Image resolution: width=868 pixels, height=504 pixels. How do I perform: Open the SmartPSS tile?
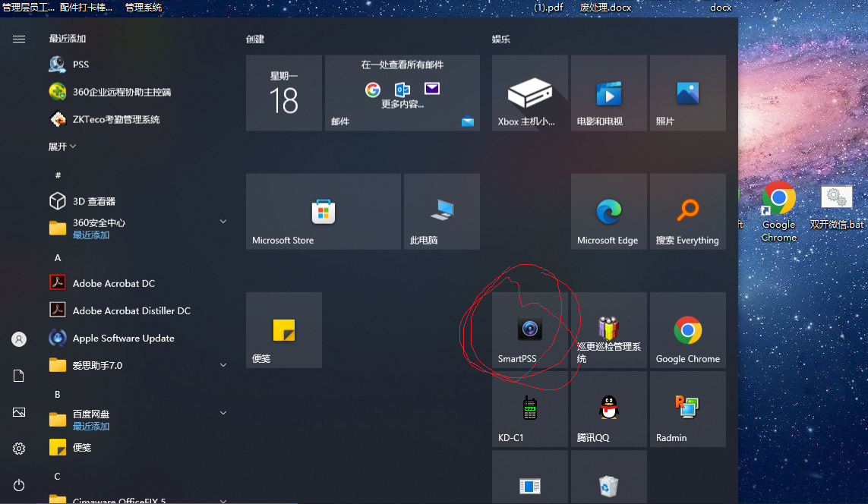(530, 330)
